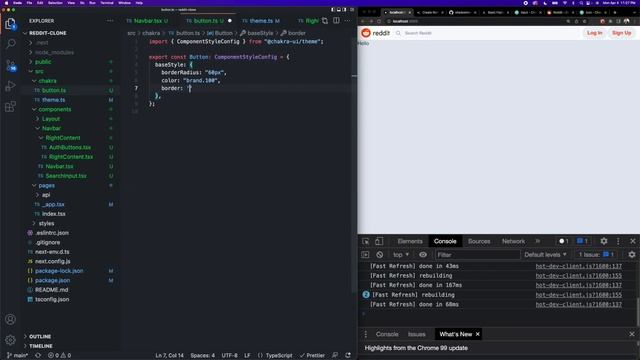Open package.json in the explorer
Screen dimensions: 640x360
[52, 280]
